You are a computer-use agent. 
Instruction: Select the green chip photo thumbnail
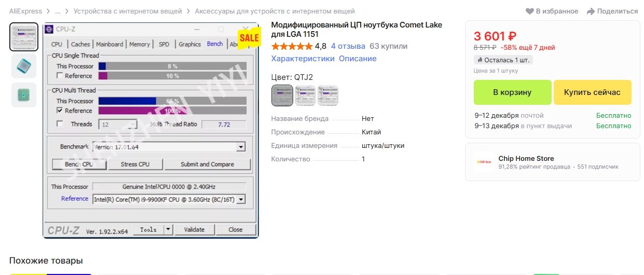coord(24,95)
